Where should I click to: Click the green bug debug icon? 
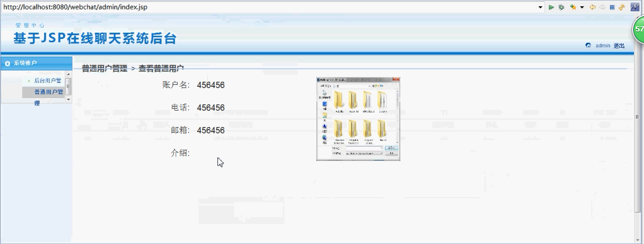(x=561, y=7)
